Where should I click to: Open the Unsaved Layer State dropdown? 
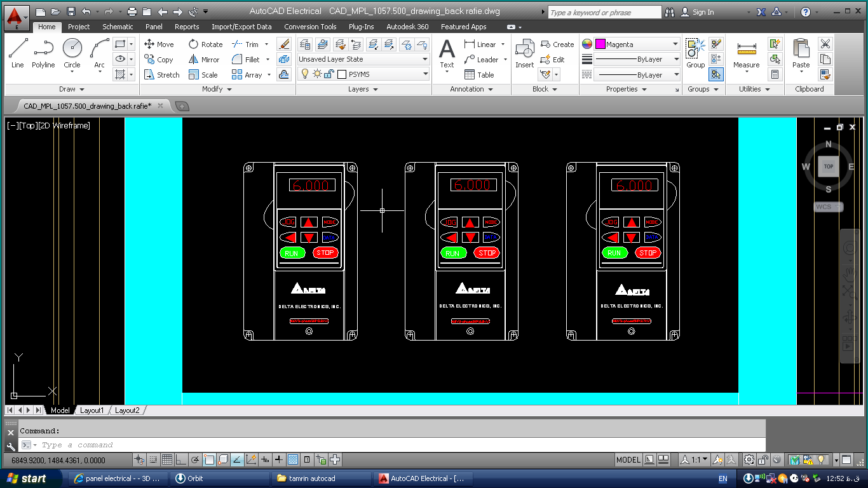tap(363, 59)
